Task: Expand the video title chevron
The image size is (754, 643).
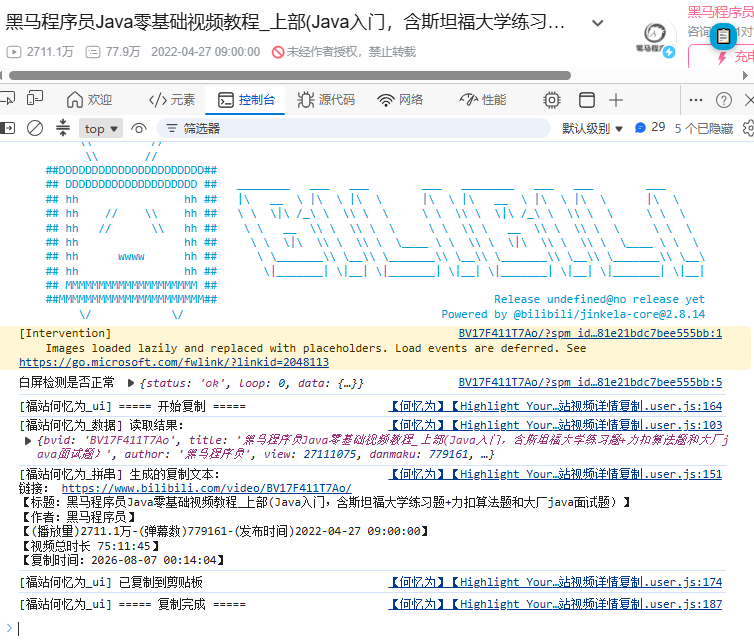Action: pos(598,23)
